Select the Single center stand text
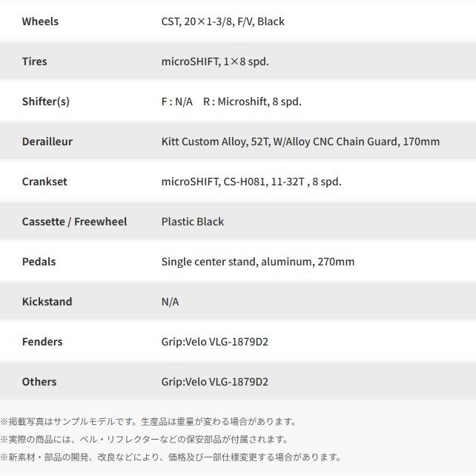The width and height of the screenshot is (476, 476). pos(258,262)
